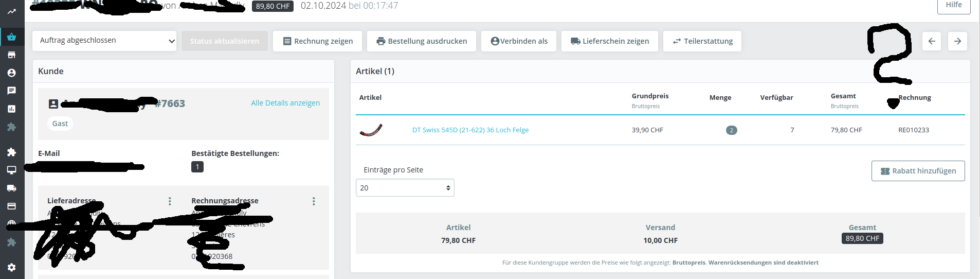Open the DT Swiss 545D product link
Screen dimensions: 980x279
(x=470, y=130)
